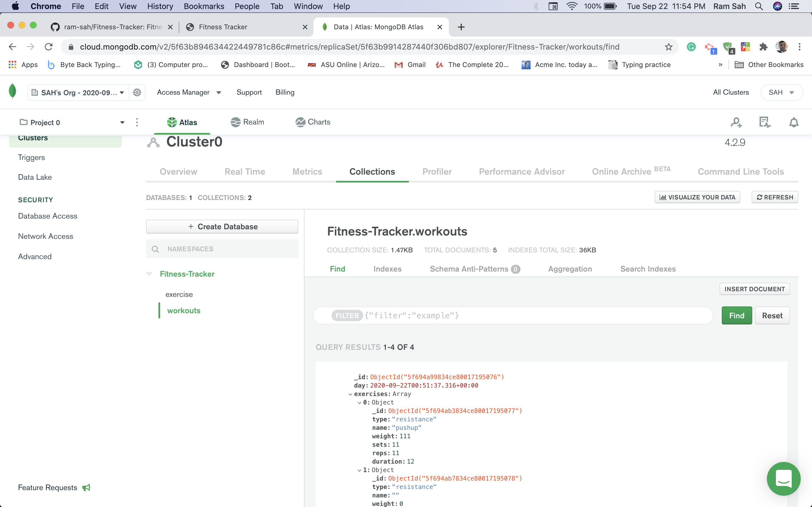This screenshot has width=812, height=507.
Task: Click the MongoDB leaf logo
Action: (x=12, y=92)
